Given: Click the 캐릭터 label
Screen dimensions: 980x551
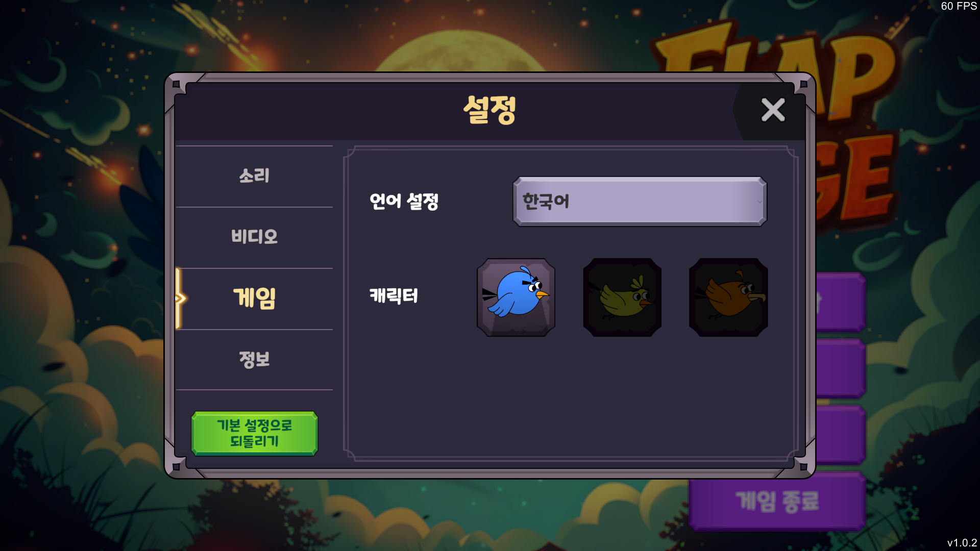Looking at the screenshot, I should (x=394, y=296).
